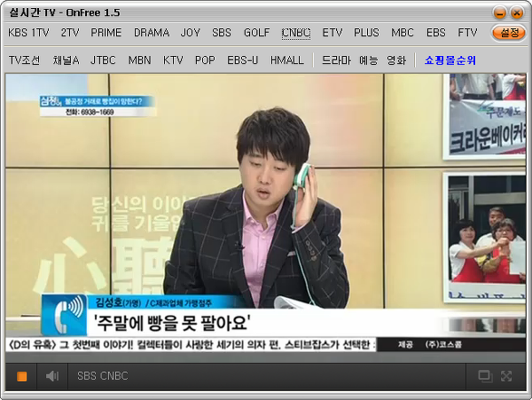Switch to the POP channel

tap(205, 60)
